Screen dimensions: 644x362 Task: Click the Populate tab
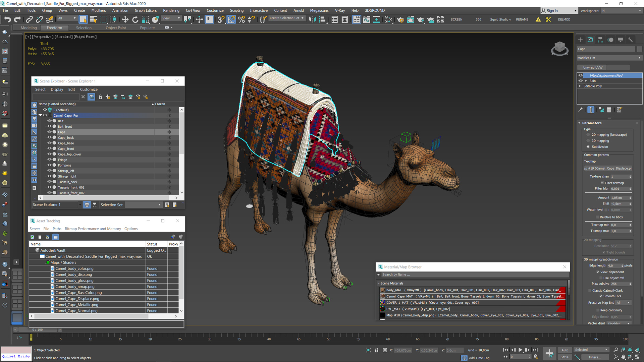(147, 27)
